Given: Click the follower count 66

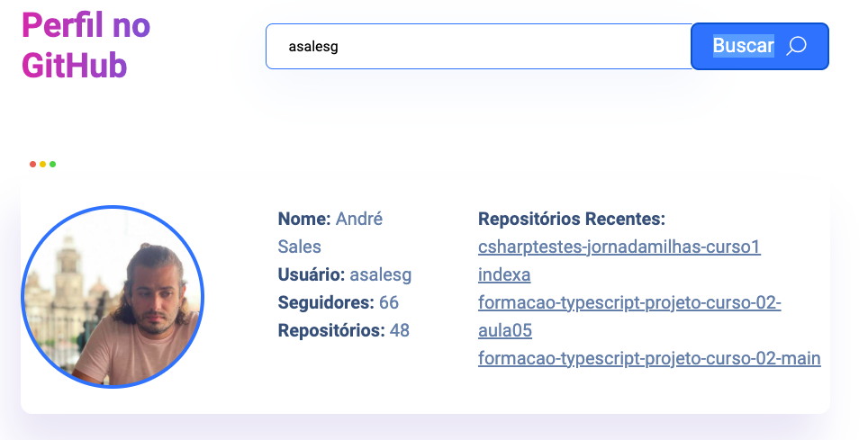Looking at the screenshot, I should click(389, 302).
